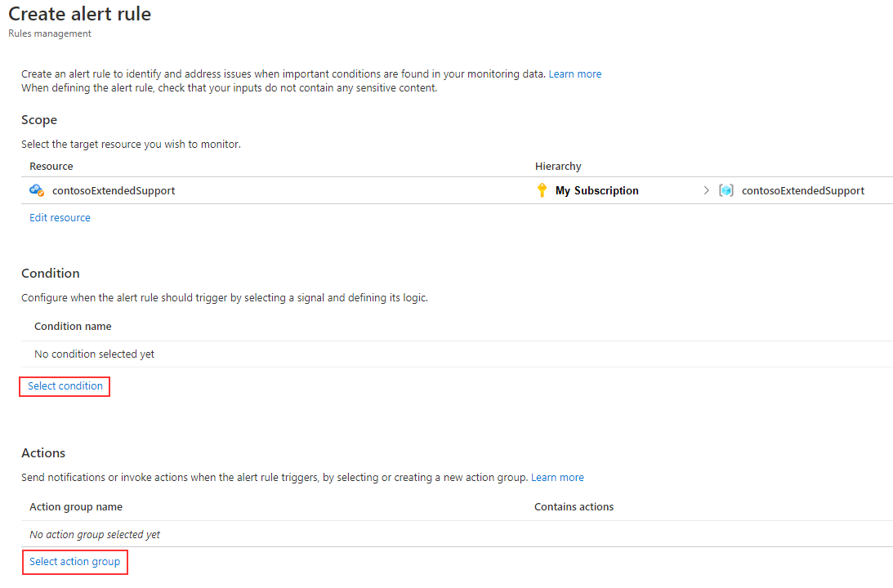
Task: Click the No condition selected yet row
Action: tap(457, 354)
